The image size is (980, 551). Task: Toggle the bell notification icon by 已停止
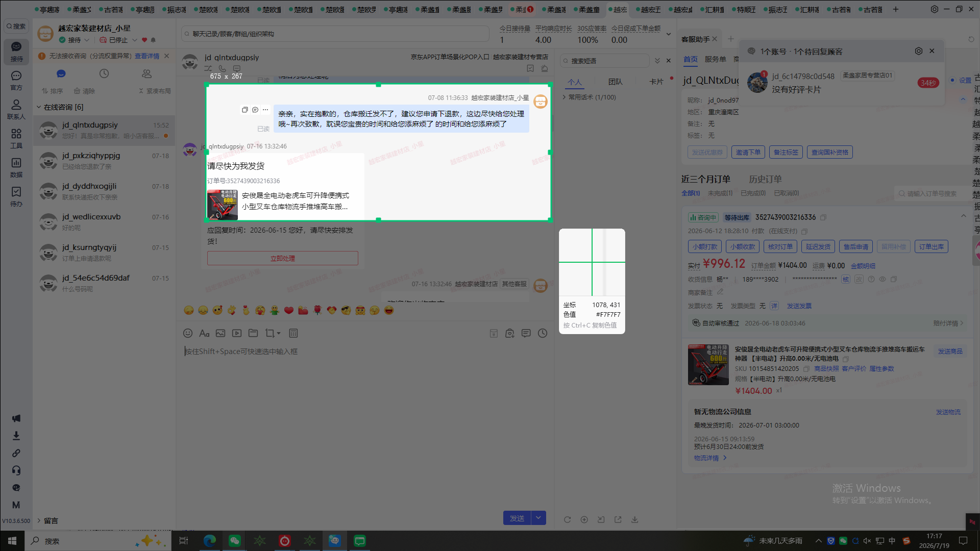click(x=153, y=40)
